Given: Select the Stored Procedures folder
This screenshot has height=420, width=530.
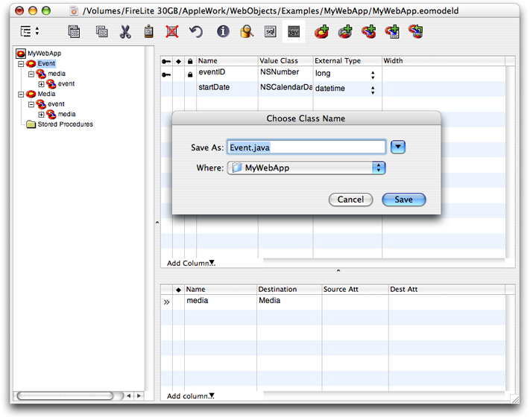Looking at the screenshot, I should point(66,124).
